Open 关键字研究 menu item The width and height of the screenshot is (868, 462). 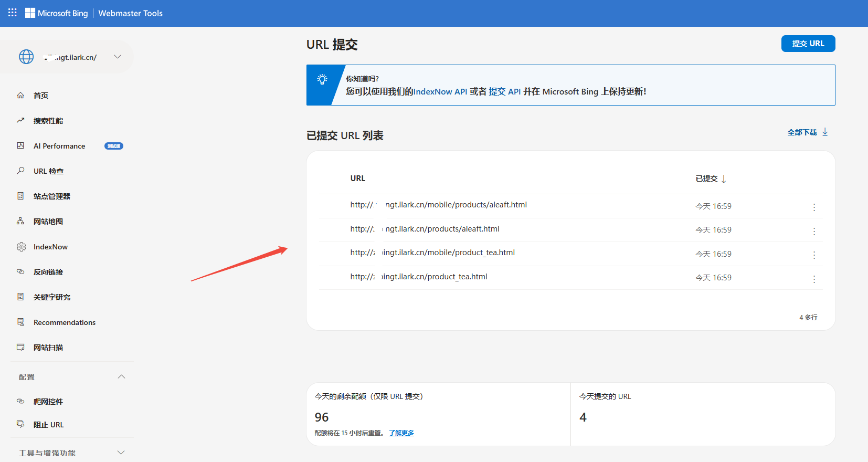(52, 297)
